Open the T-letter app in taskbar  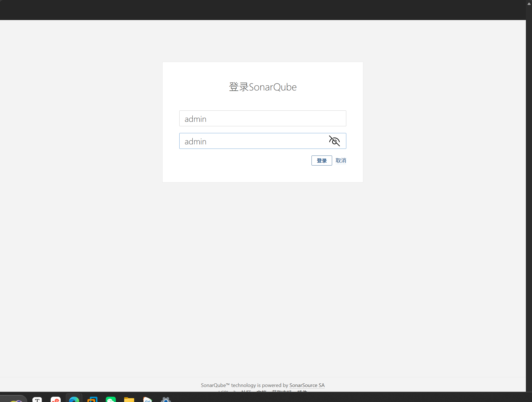[37, 399]
